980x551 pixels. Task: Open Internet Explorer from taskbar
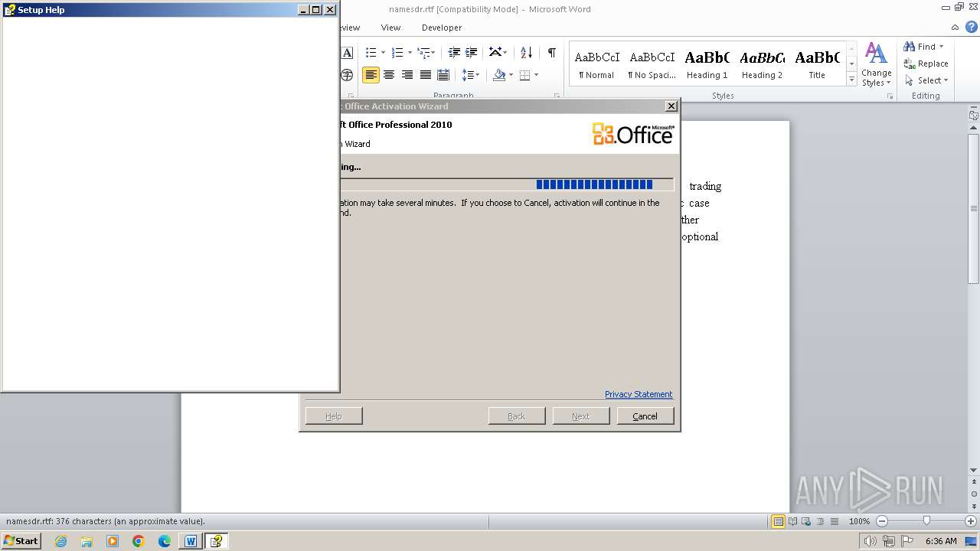(x=60, y=541)
